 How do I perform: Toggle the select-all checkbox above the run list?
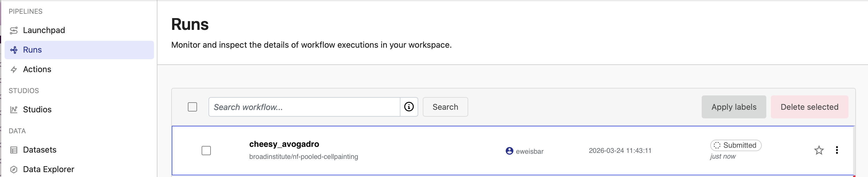click(x=192, y=107)
